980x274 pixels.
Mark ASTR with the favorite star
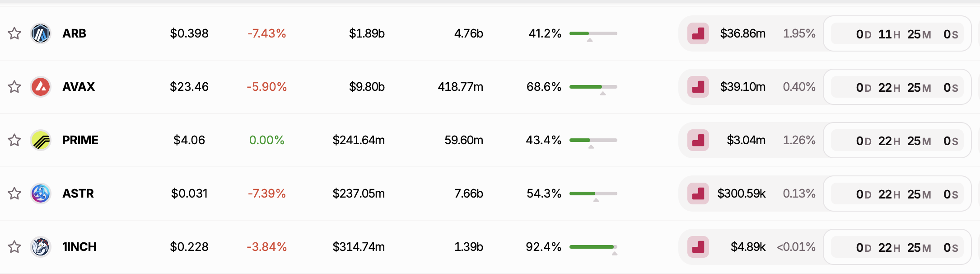click(x=14, y=194)
